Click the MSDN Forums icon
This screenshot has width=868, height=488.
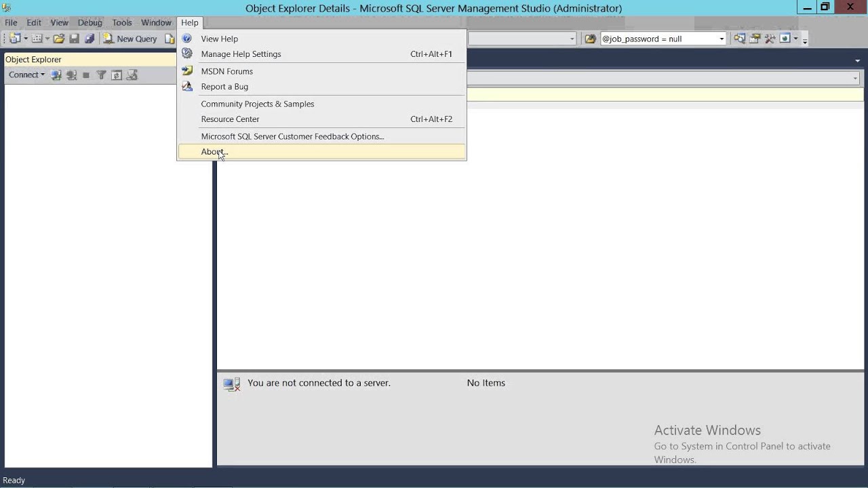187,70
